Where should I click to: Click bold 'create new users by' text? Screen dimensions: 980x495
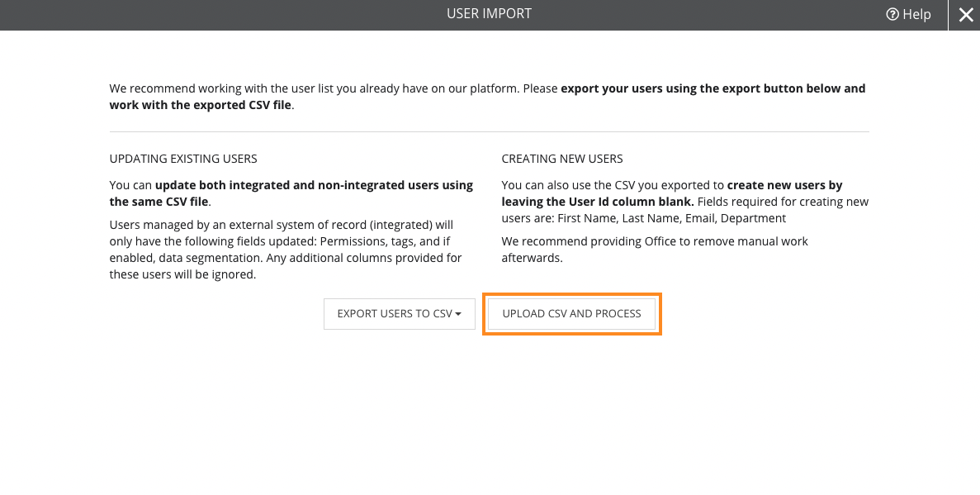(785, 185)
